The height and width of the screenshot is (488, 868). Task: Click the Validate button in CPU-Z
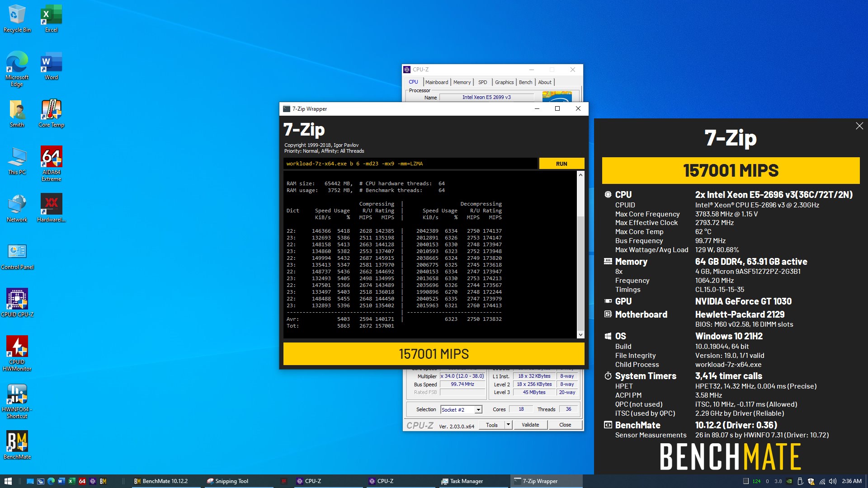(x=530, y=425)
